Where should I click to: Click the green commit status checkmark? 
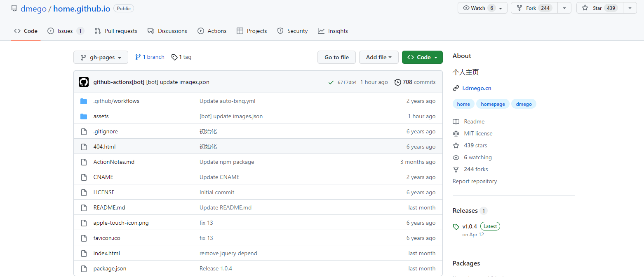tap(331, 82)
